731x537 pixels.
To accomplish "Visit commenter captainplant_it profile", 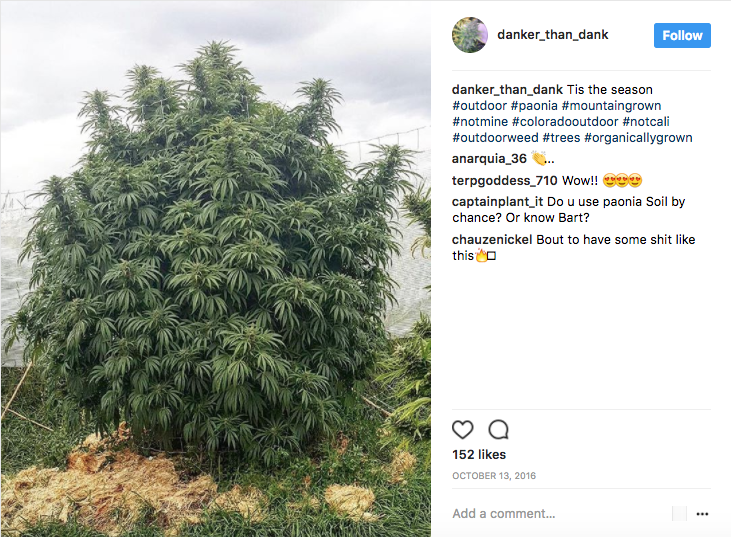I will (x=497, y=202).
